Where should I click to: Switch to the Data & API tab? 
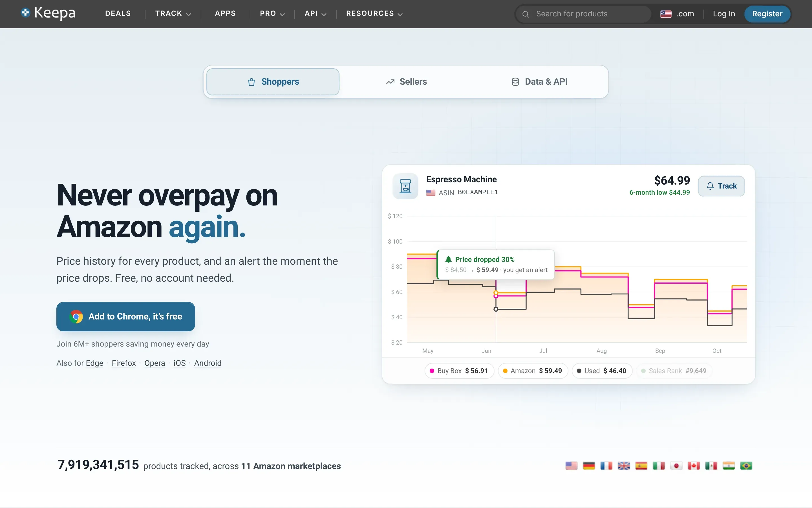539,82
